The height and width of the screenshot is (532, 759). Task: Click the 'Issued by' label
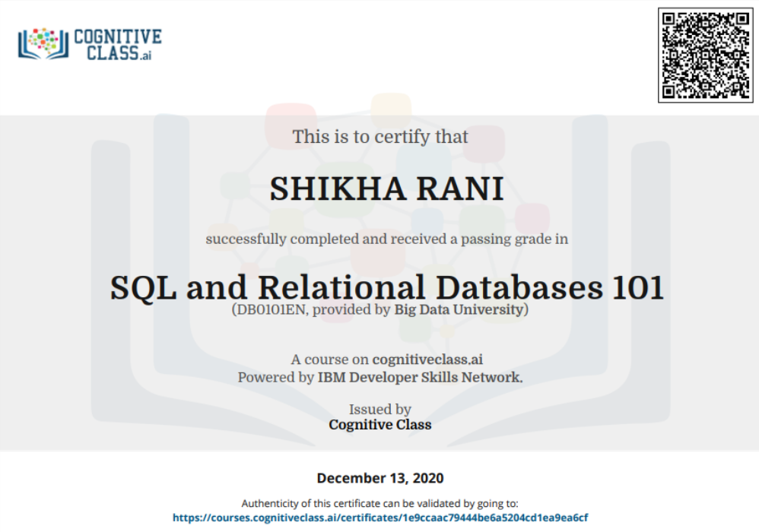[x=380, y=409]
